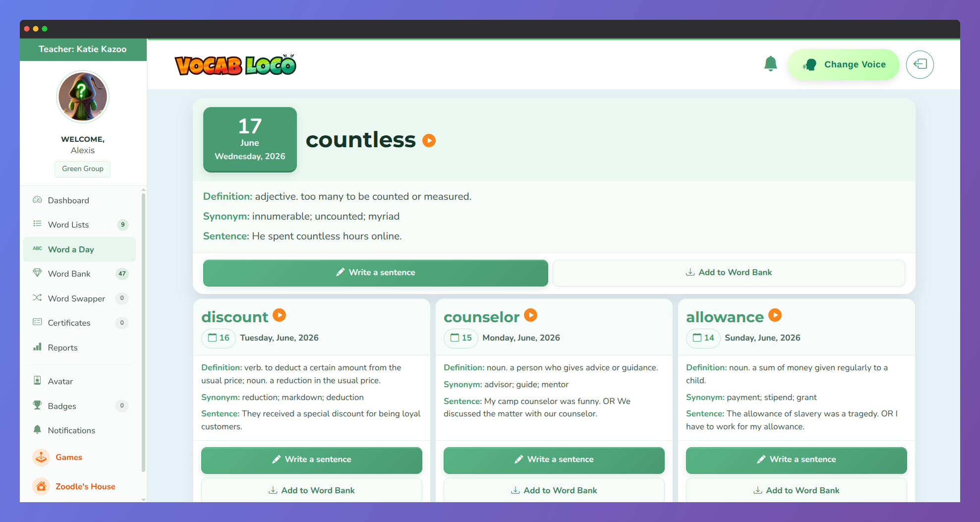
Task: Click the counselor word heading
Action: point(482,317)
